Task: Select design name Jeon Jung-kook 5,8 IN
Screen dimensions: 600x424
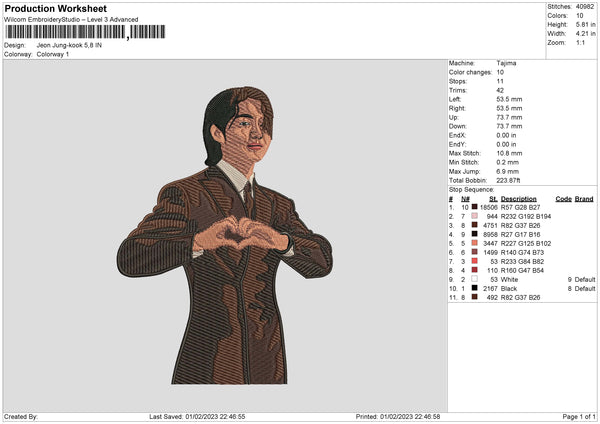Action: pyautogui.click(x=69, y=45)
